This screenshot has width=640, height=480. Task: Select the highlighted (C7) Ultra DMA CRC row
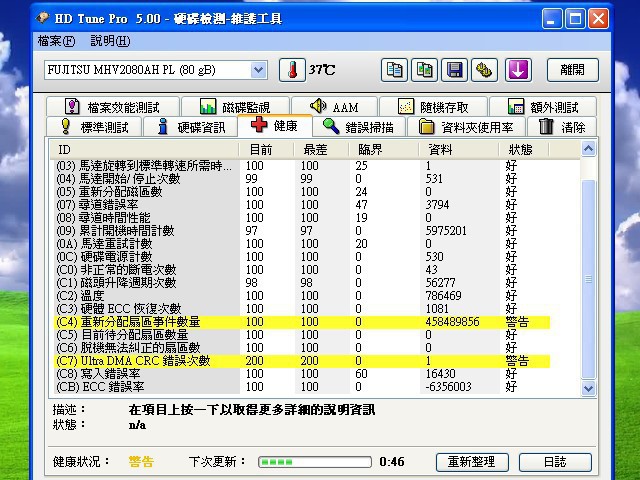303,361
